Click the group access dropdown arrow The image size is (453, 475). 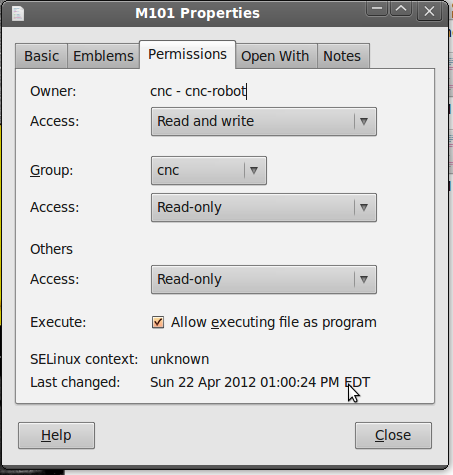(x=364, y=207)
